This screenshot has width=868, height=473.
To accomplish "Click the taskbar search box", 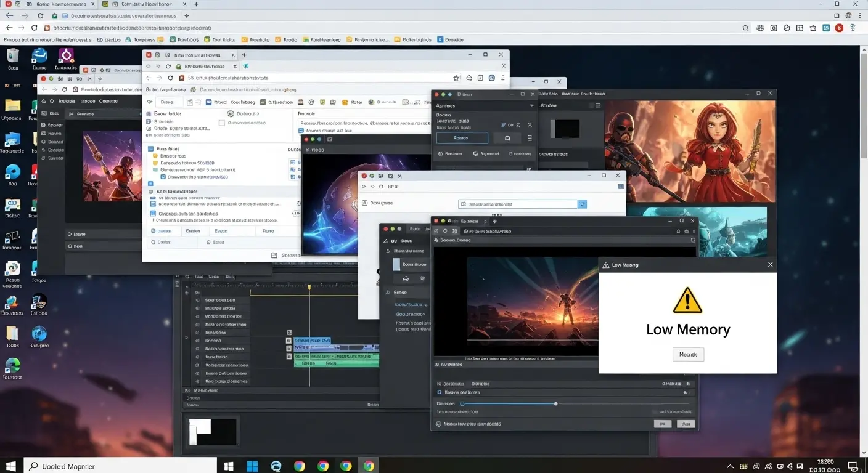I will (x=120, y=466).
